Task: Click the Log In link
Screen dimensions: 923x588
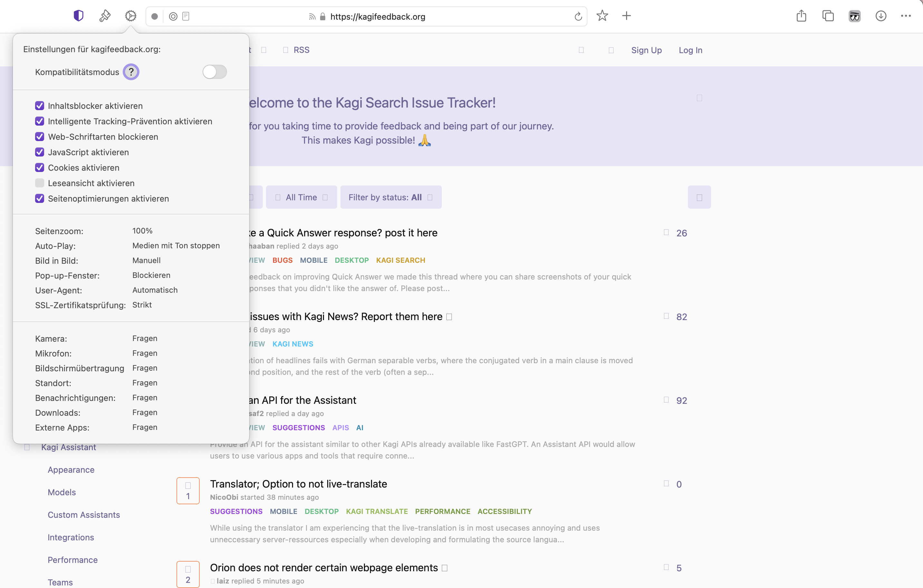Action: [690, 50]
